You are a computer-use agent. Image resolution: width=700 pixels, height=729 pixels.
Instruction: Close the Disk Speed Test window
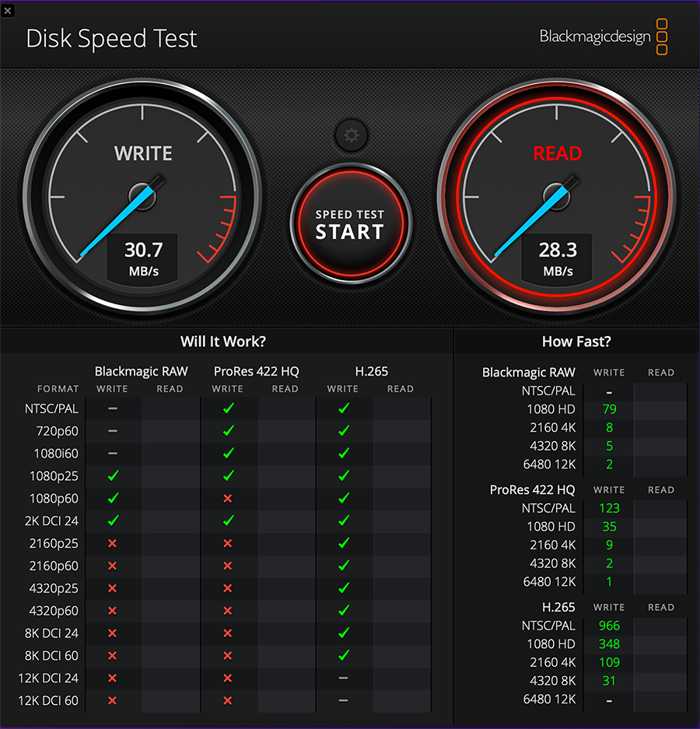pyautogui.click(x=7, y=9)
